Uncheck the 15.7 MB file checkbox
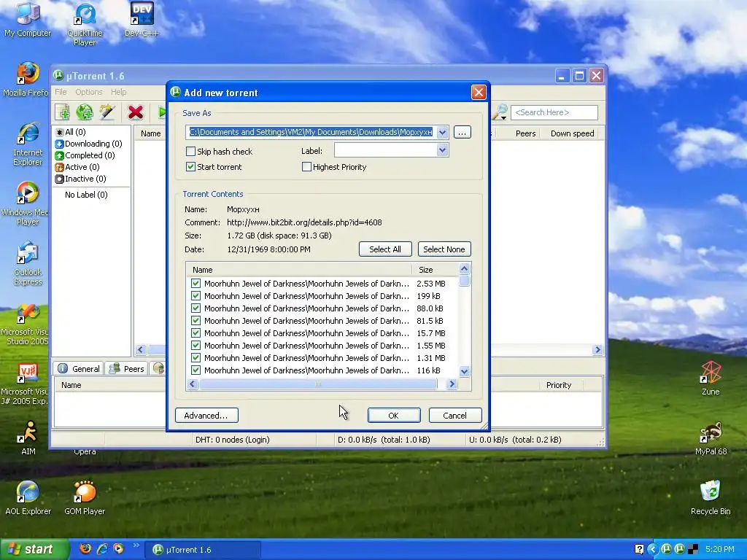This screenshot has height=560, width=747. (x=196, y=332)
